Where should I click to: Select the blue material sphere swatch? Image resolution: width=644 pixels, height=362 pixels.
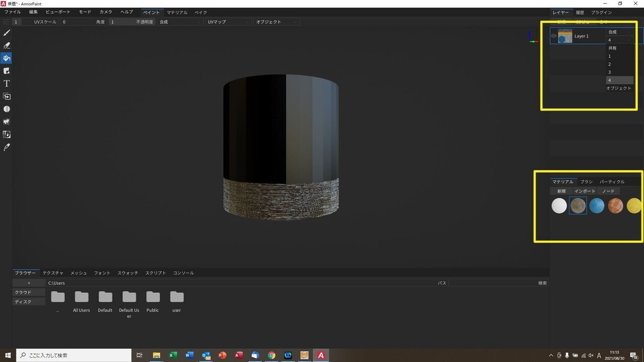(x=597, y=205)
